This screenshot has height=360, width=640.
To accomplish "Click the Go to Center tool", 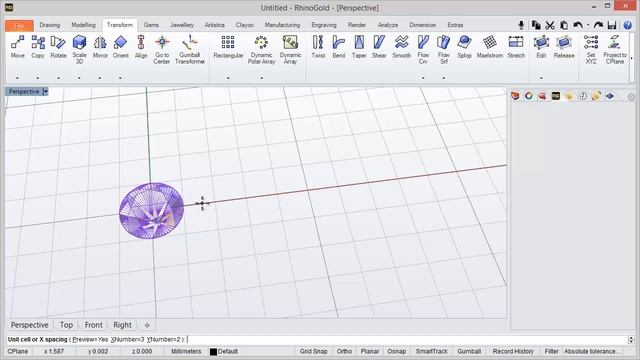I will point(162,49).
